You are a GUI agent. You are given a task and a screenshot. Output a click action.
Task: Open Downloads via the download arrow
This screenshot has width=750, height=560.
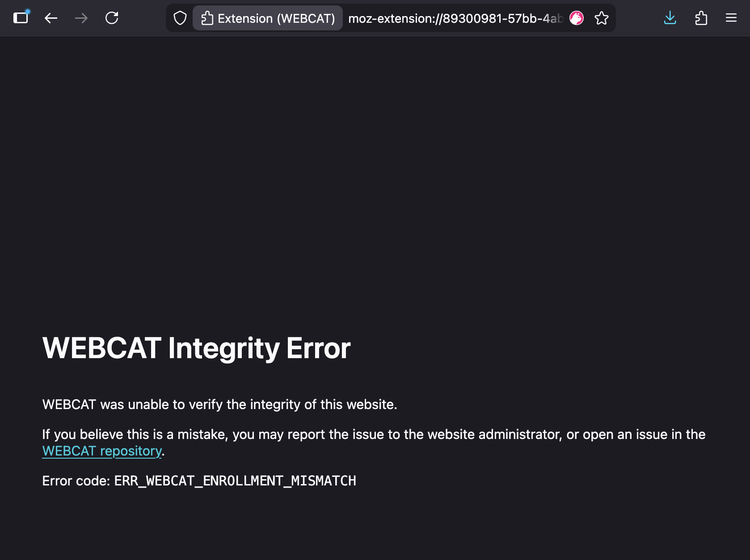click(670, 18)
